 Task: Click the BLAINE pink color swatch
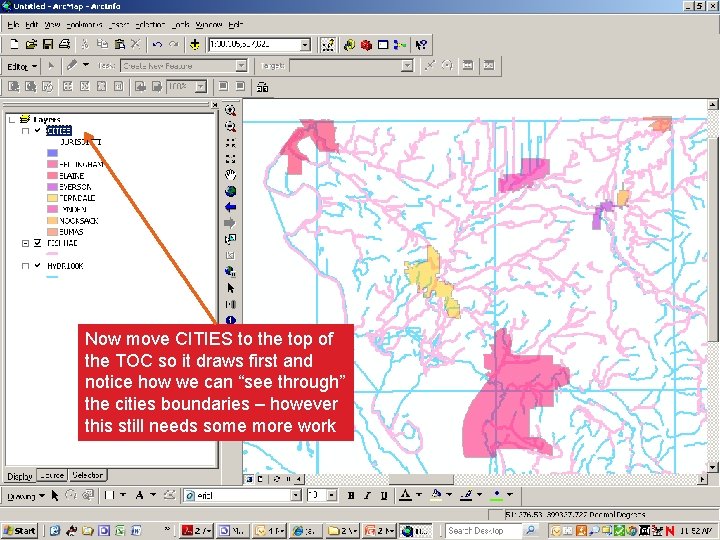point(51,176)
